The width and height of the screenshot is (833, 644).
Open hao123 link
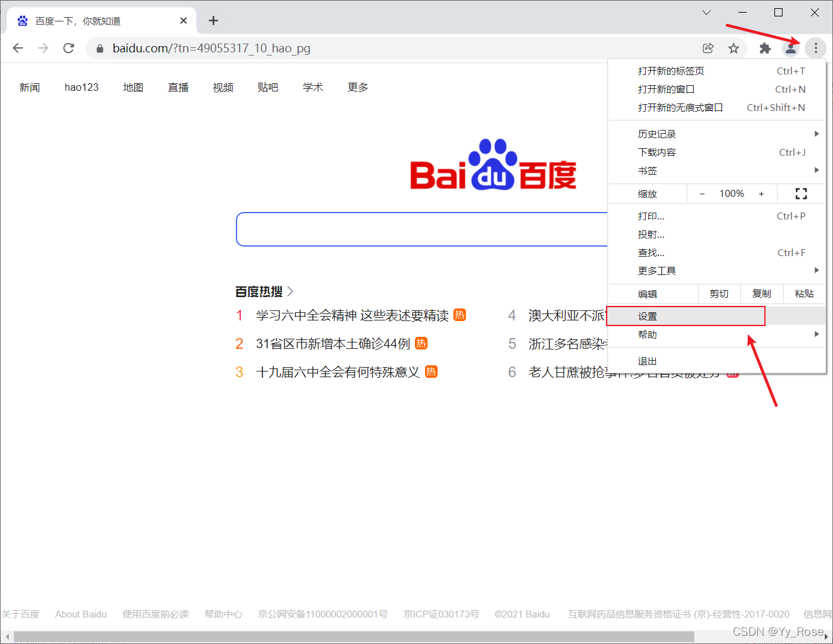(x=81, y=87)
